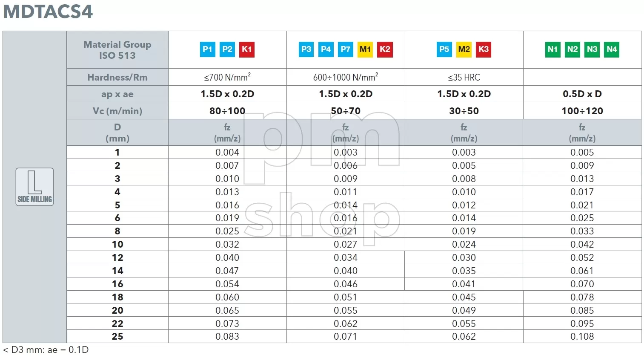Image resolution: width=644 pixels, height=358 pixels.
Task: Select the yellow M2 material badge
Action: (464, 49)
